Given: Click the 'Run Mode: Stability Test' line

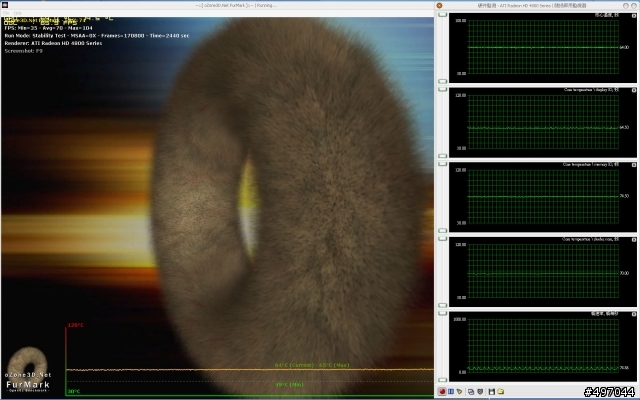Looking at the screenshot, I should 97,36.
